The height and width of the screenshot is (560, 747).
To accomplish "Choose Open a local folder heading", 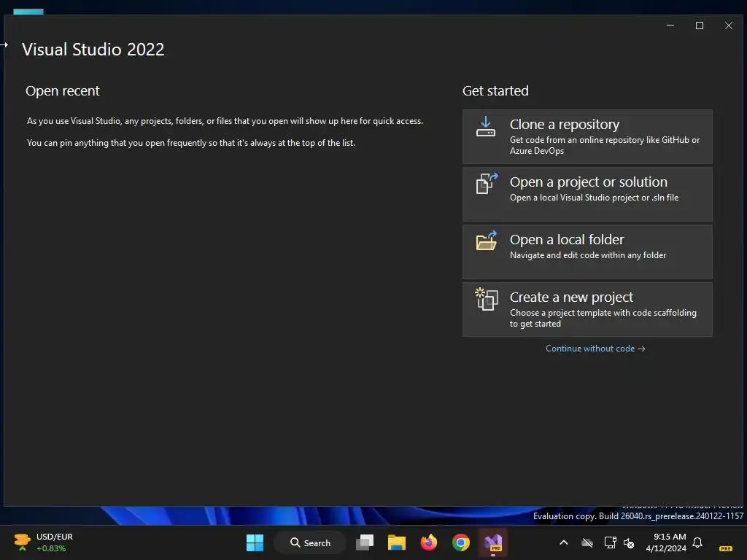I will click(x=566, y=239).
